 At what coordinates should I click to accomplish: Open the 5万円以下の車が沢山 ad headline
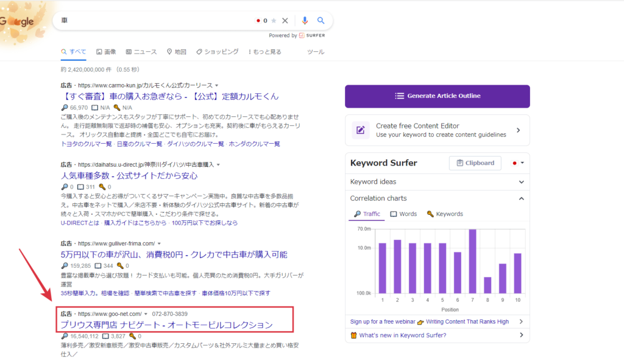click(x=174, y=254)
